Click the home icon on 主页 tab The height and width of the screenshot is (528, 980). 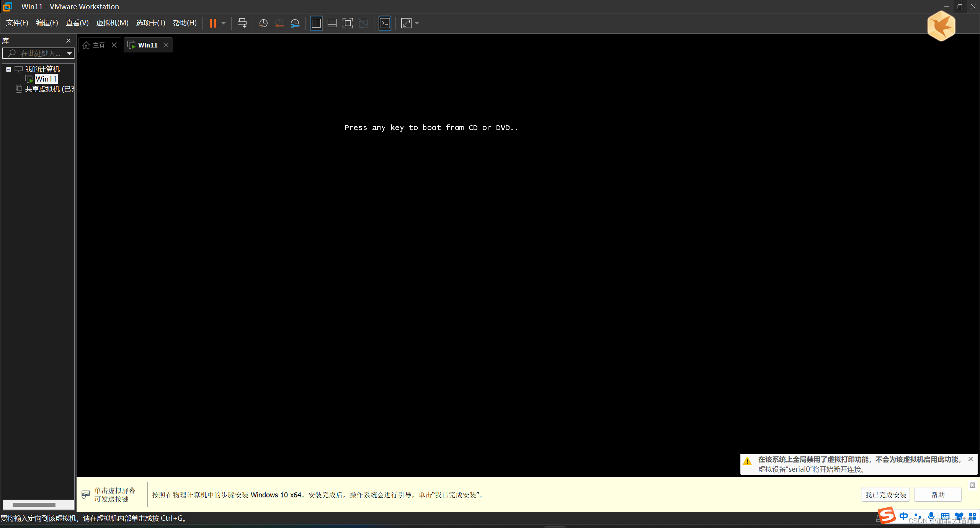[x=86, y=45]
